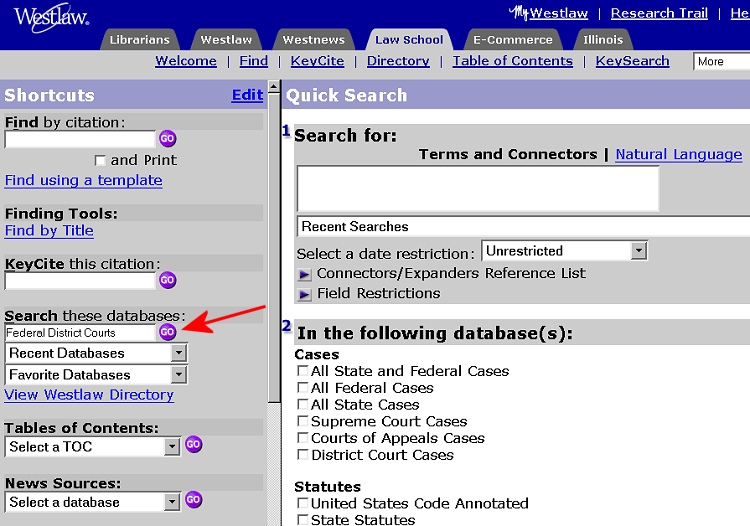Open the Table of Contents link

click(513, 61)
